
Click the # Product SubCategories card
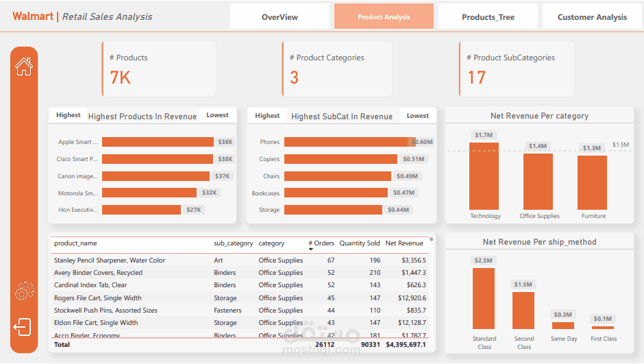click(516, 69)
